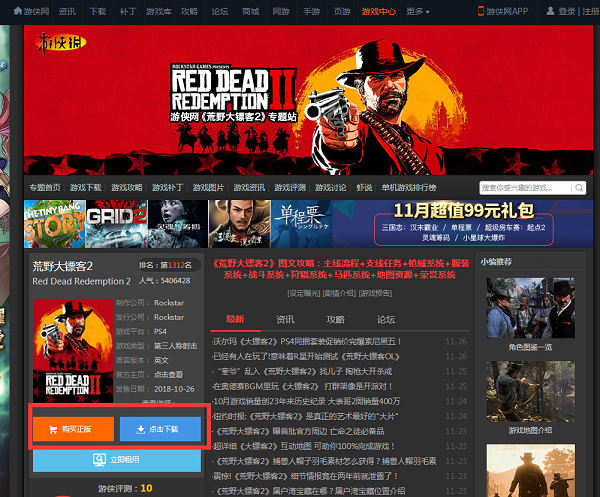The height and width of the screenshot is (497, 600).
Task: Go to 单机游戏排行榜 in the sub navigation
Action: [x=409, y=187]
